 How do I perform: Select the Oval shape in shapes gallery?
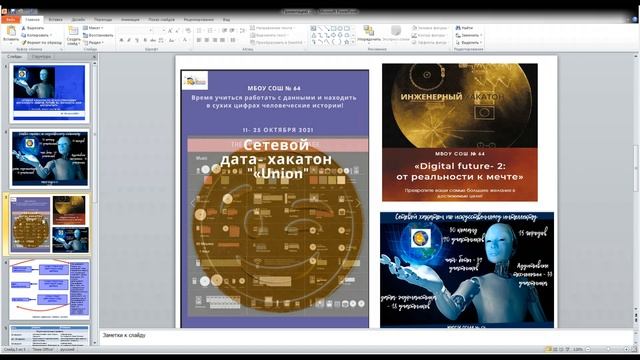(x=340, y=28)
